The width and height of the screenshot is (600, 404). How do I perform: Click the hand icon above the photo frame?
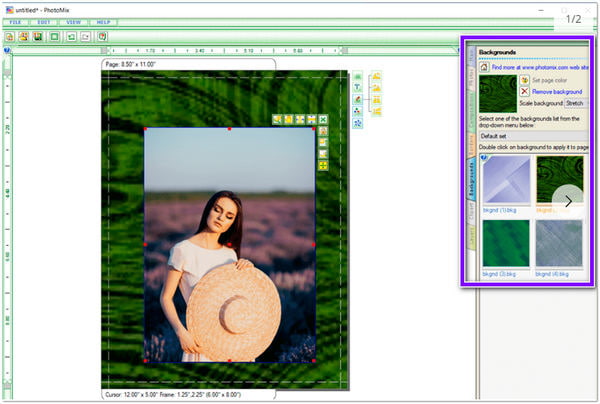coord(289,120)
